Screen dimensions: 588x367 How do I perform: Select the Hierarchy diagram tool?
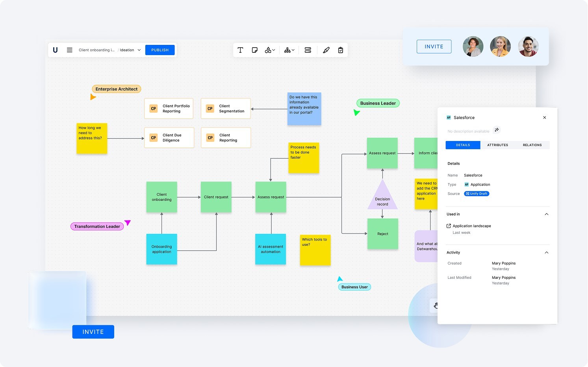point(288,50)
